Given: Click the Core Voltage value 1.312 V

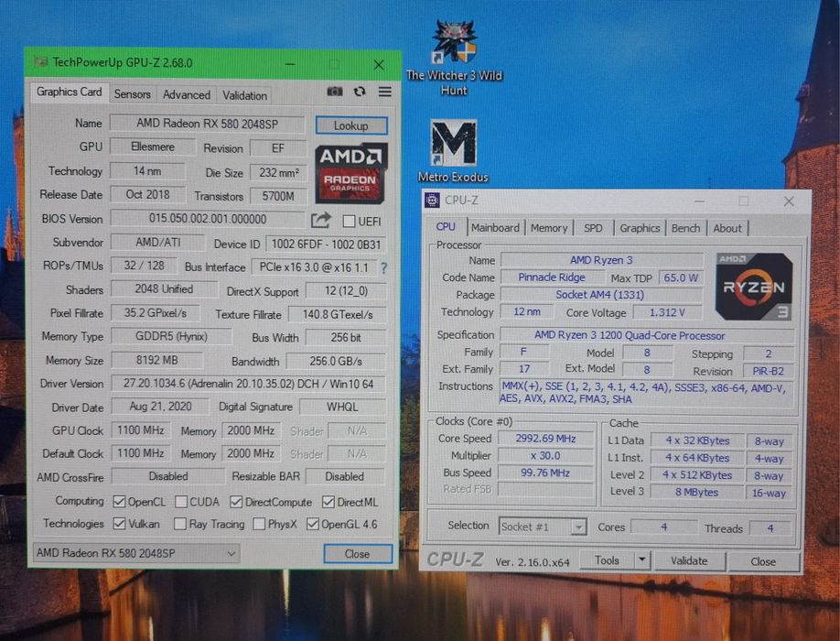Looking at the screenshot, I should point(667,312).
